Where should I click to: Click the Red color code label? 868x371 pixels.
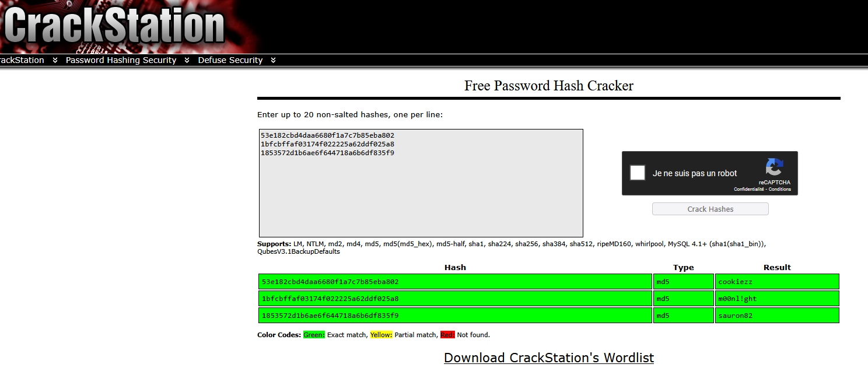(x=447, y=335)
